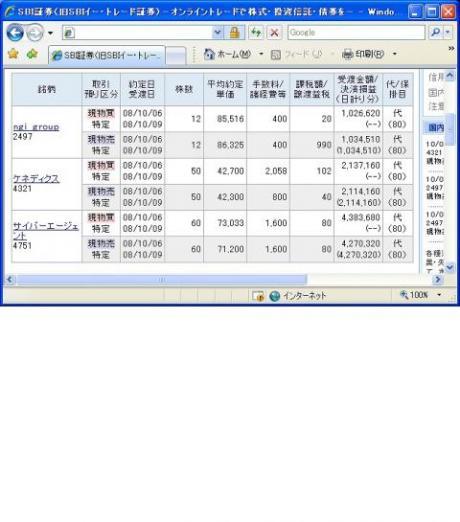460x522 pixels.
Task: Expand the Home button dropdown arrow
Action: click(261, 54)
